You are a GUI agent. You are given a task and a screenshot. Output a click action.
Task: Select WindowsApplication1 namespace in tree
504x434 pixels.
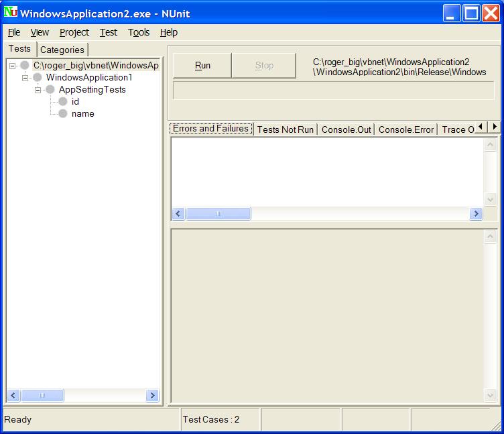click(89, 78)
